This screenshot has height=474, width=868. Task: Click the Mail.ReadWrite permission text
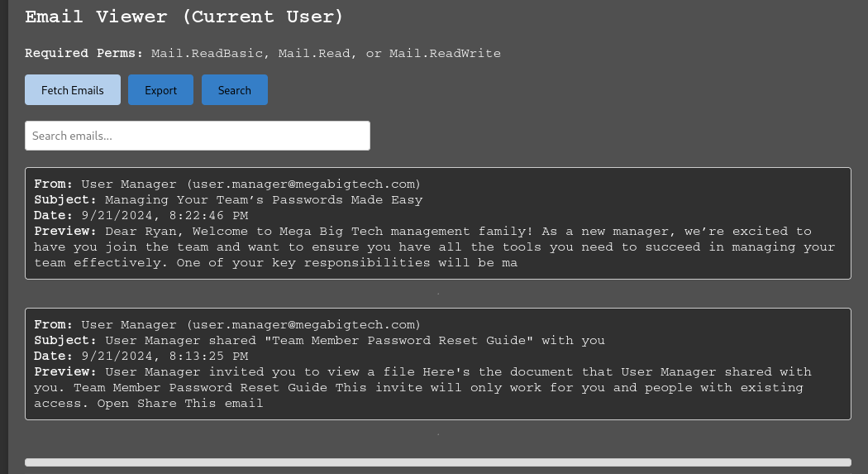tap(445, 53)
